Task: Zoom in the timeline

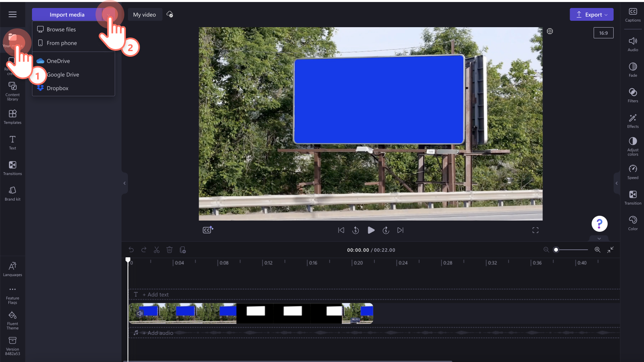Action: pyautogui.click(x=598, y=250)
